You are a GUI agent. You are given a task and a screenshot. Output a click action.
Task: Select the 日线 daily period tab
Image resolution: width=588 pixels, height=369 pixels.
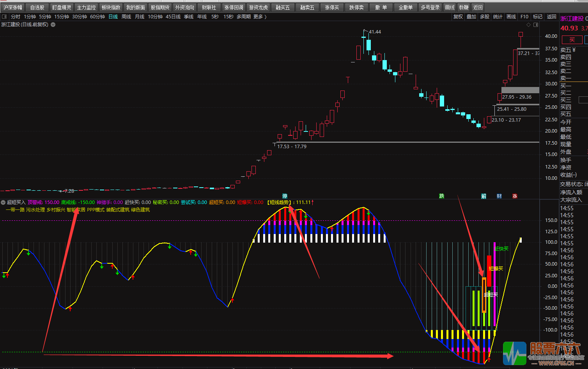(x=113, y=17)
